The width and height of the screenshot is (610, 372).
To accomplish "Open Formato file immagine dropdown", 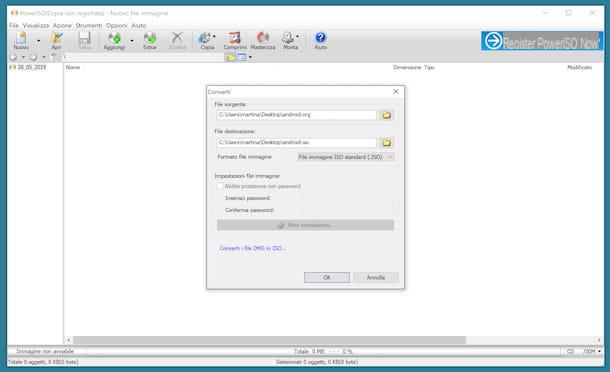I will (x=345, y=157).
